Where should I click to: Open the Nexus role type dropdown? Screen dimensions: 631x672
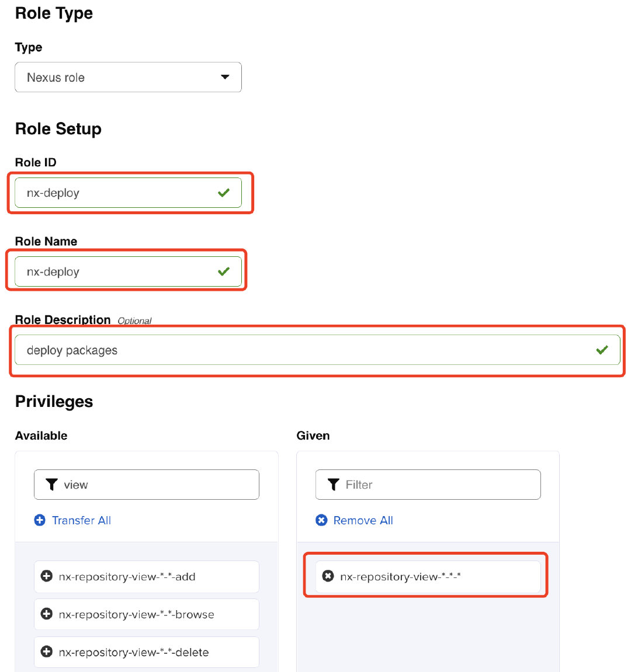pos(128,77)
